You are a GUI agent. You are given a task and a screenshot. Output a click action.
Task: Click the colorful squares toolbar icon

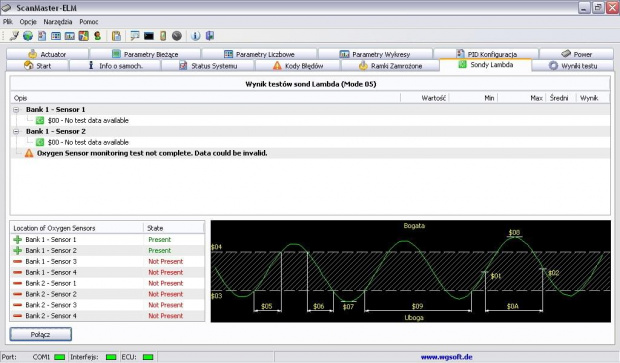(83, 36)
